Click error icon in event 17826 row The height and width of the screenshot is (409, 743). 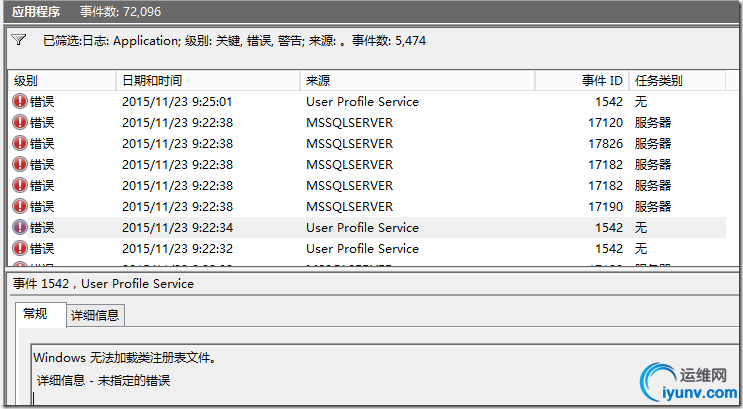[x=19, y=143]
